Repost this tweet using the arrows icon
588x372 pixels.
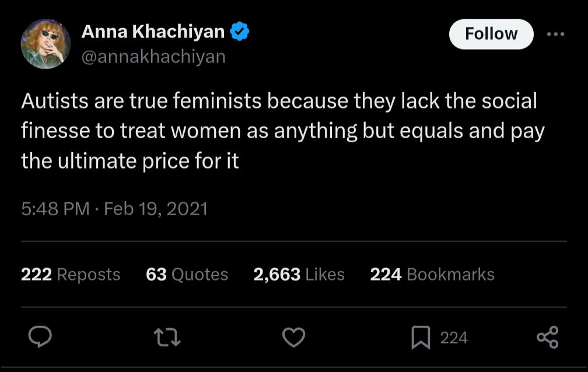tap(166, 337)
